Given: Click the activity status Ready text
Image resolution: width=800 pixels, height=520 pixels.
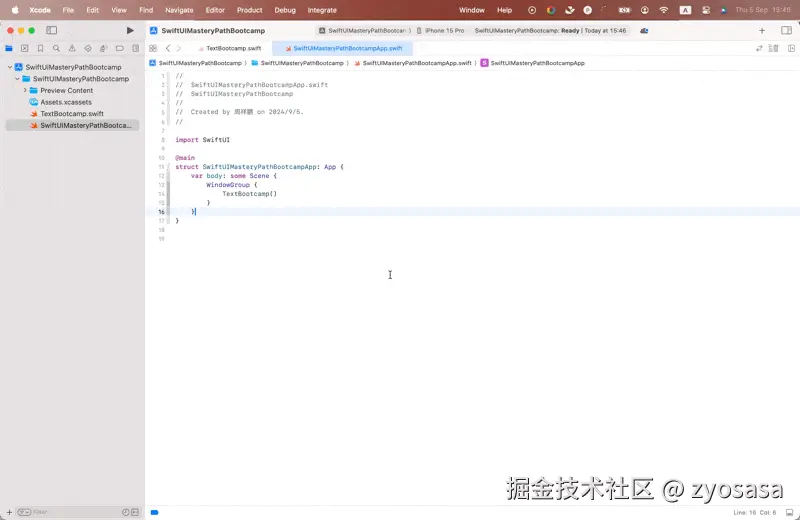Looking at the screenshot, I should tap(570, 31).
